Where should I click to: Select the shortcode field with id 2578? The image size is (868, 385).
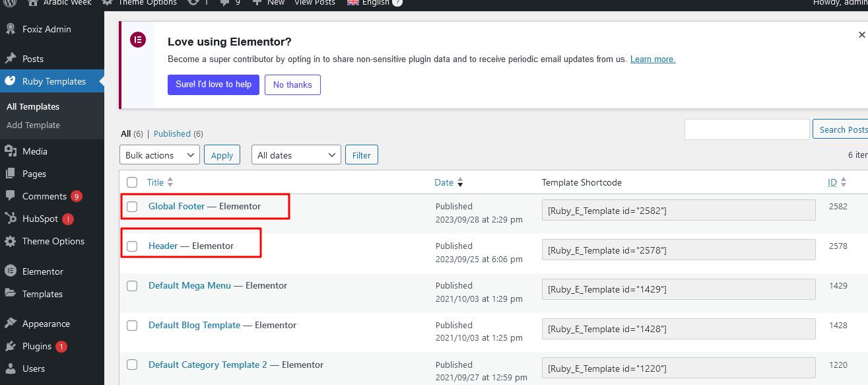679,250
